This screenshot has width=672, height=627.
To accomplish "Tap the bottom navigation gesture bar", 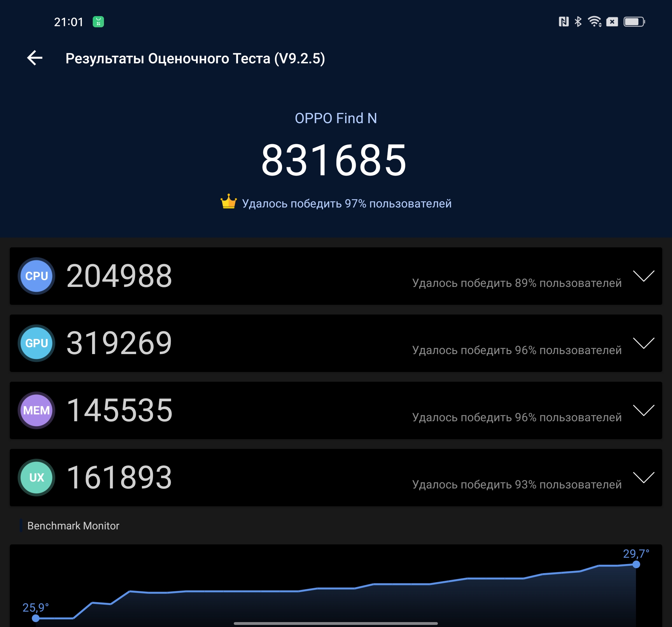I will pos(336,623).
